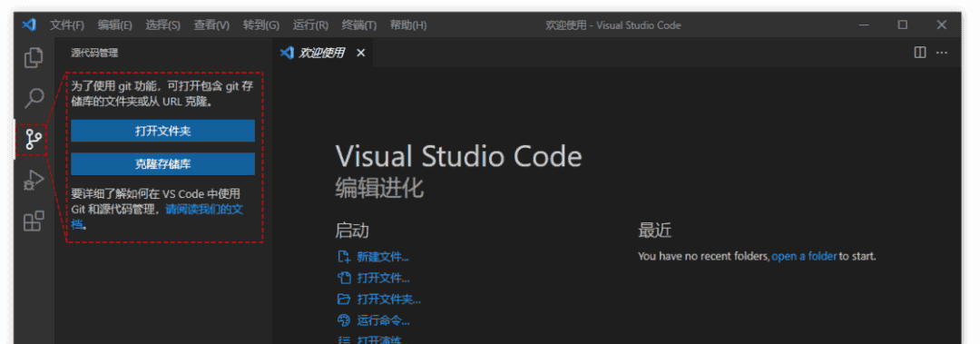Minimize the VS Code window

click(865, 25)
